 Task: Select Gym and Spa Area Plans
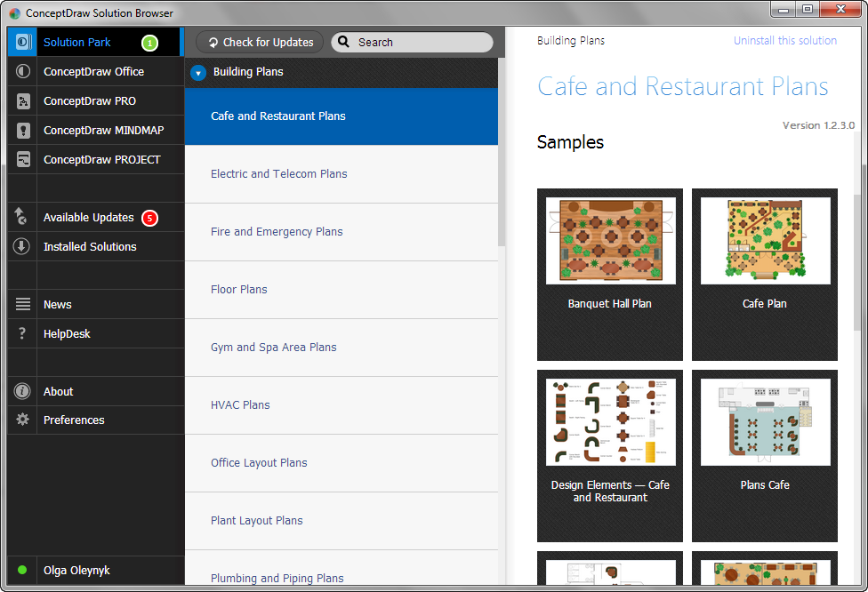(341, 348)
